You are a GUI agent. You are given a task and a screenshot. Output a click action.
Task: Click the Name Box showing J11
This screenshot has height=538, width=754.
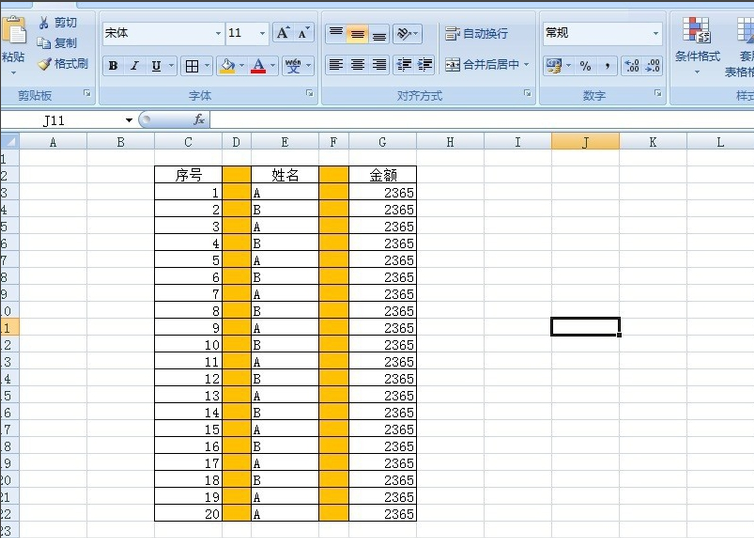[63, 120]
